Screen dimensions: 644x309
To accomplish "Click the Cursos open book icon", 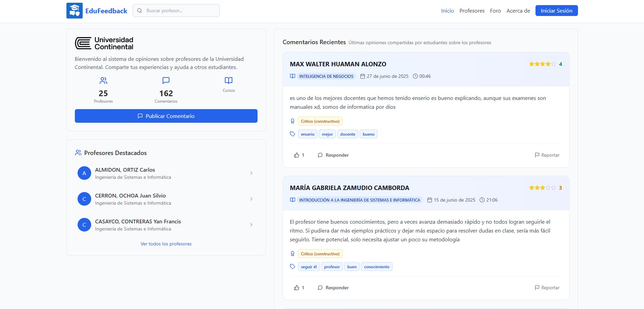I will [229, 81].
